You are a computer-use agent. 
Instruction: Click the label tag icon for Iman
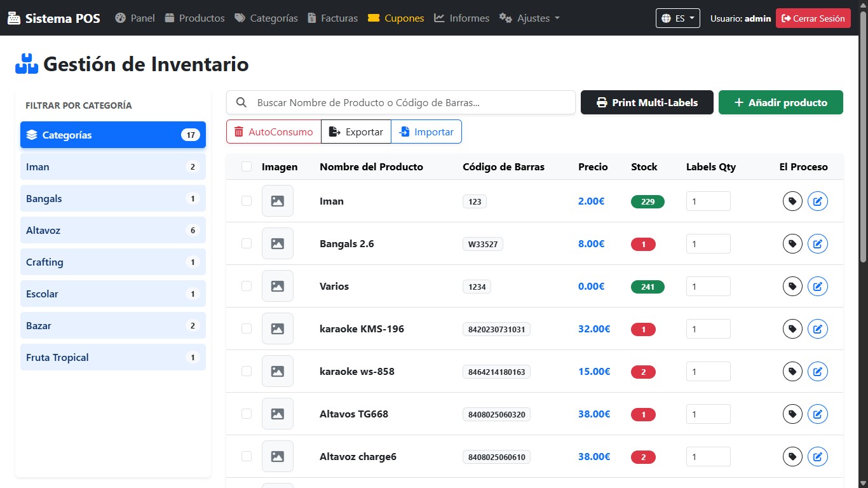coord(792,201)
